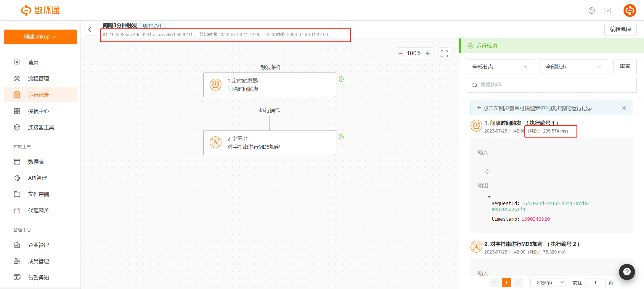Close the step locating tip banner
This screenshot has width=644, height=289.
[624, 108]
